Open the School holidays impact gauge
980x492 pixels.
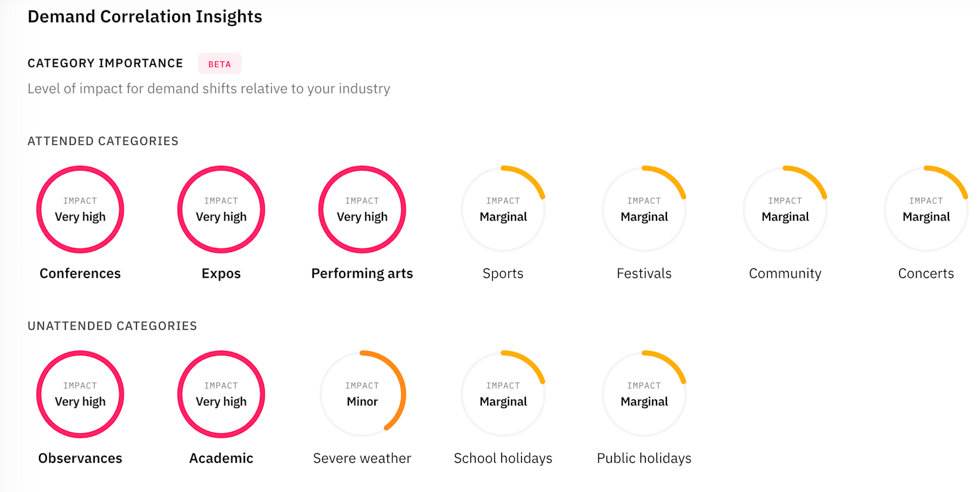tap(503, 394)
